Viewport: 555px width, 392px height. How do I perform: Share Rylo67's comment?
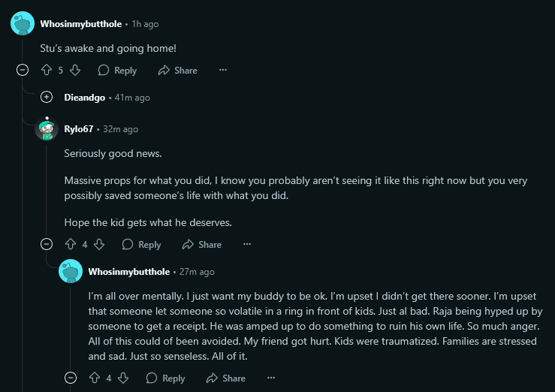pyautogui.click(x=201, y=245)
